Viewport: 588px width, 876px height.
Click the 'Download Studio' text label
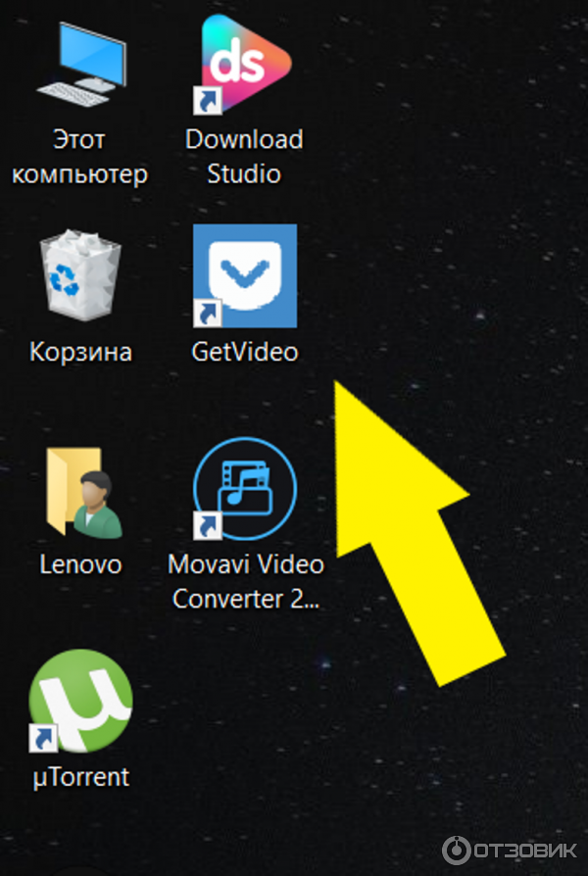click(x=245, y=157)
